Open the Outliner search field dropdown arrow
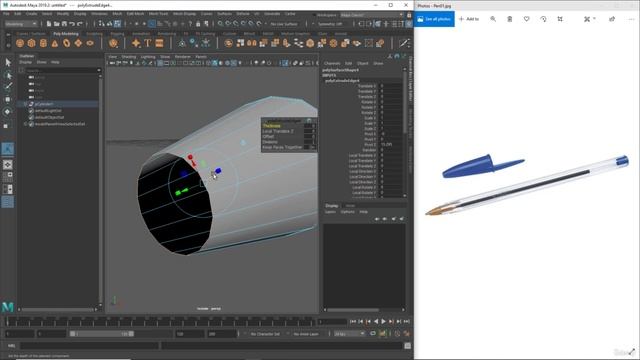Viewport: 640px width, 360px height. (x=99, y=70)
